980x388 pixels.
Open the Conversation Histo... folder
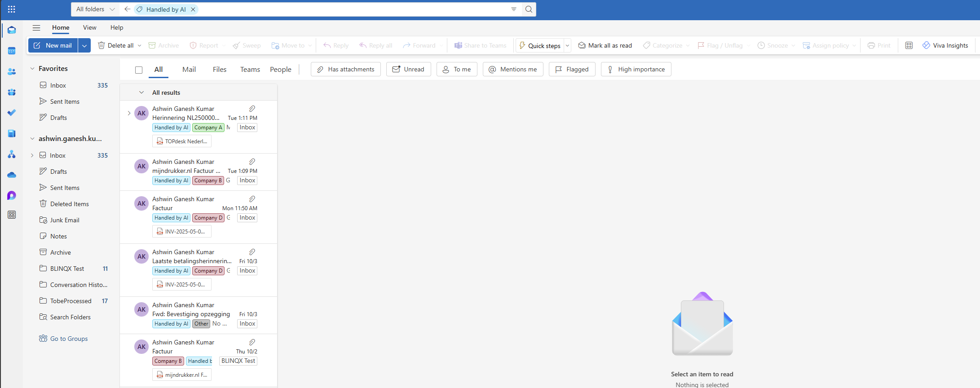coord(70,285)
